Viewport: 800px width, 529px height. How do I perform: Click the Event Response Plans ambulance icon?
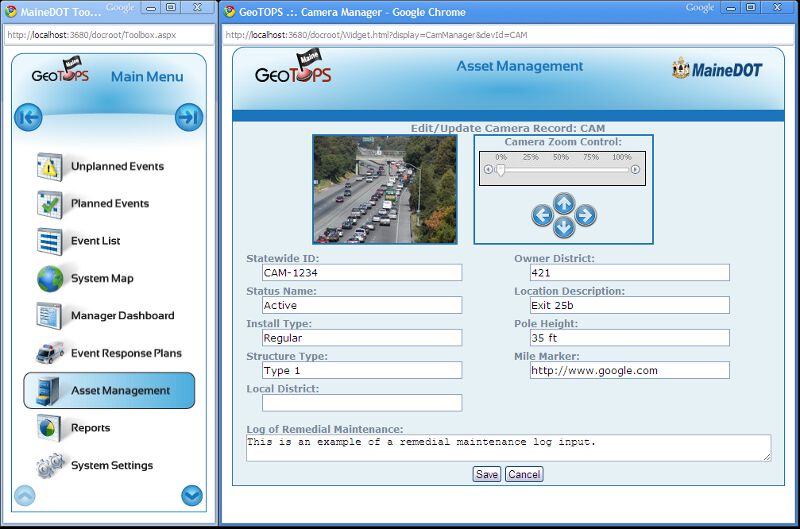(50, 353)
